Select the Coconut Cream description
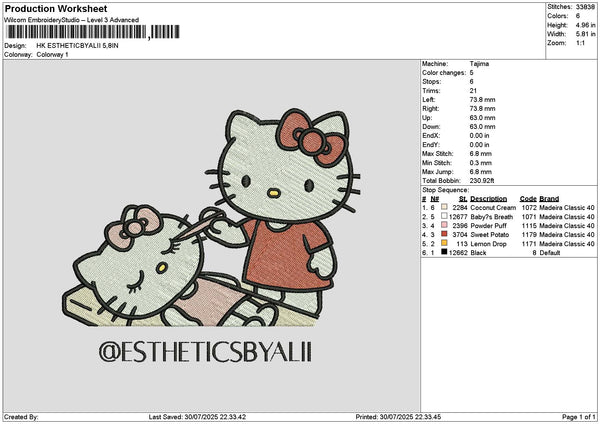 point(493,207)
